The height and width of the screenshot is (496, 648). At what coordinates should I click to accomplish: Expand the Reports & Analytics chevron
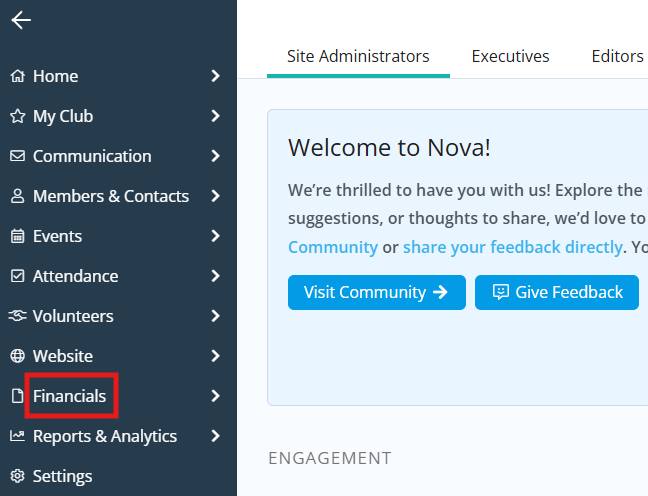coord(215,436)
